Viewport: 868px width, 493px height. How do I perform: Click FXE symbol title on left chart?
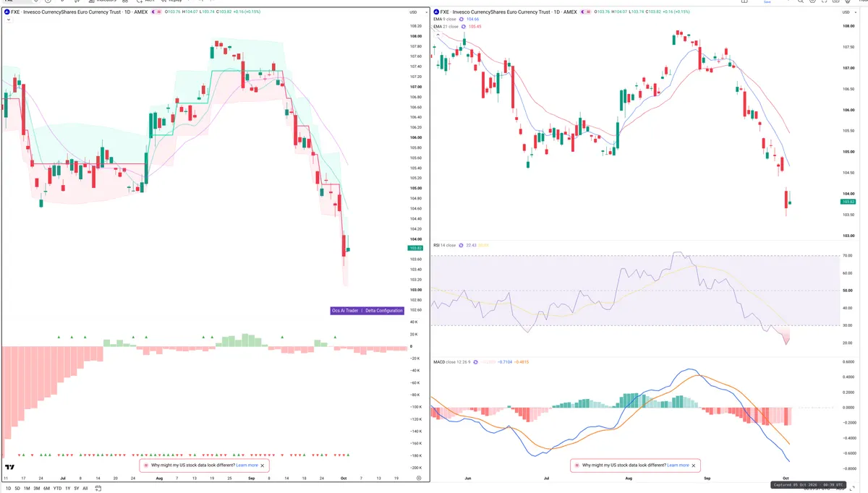[x=78, y=12]
